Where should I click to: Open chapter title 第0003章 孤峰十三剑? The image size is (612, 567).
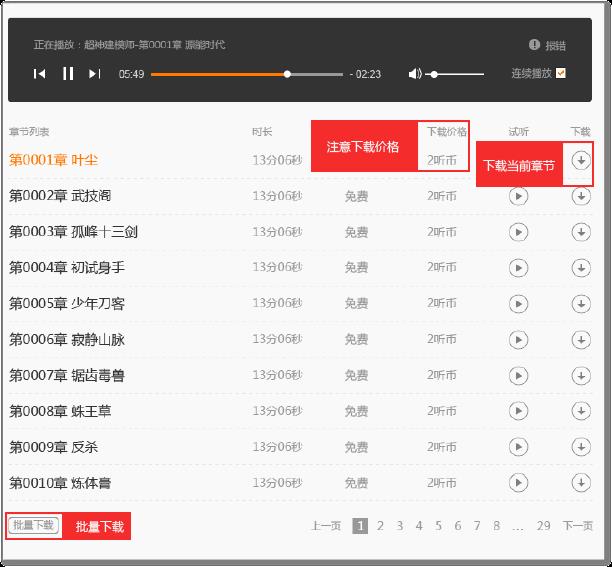coord(73,232)
